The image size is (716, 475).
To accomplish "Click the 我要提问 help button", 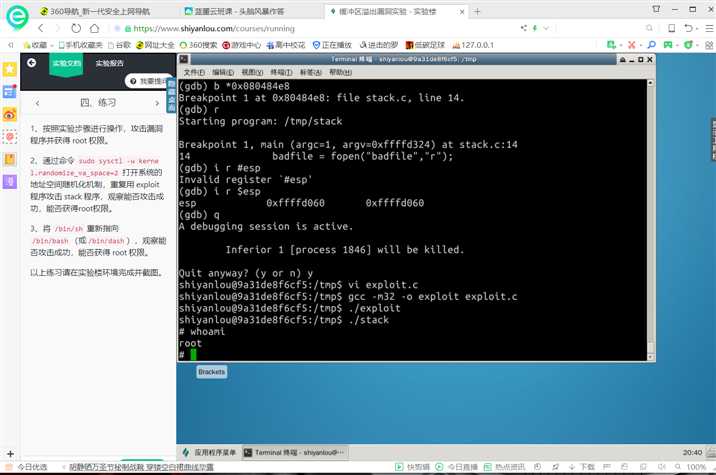I will point(149,81).
